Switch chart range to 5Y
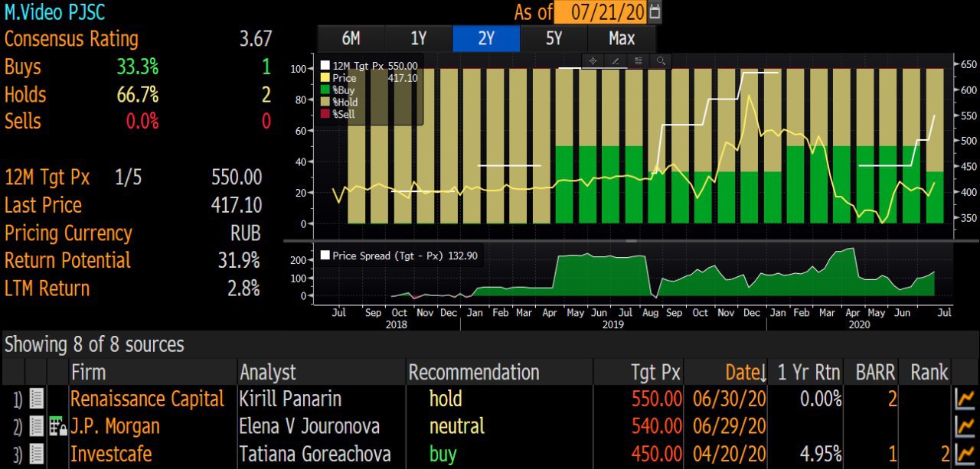This screenshot has height=469, width=980. (554, 38)
